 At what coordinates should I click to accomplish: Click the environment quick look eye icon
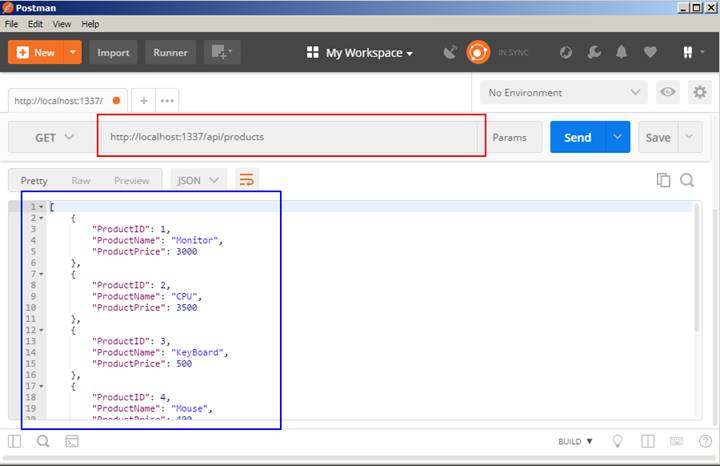click(668, 92)
